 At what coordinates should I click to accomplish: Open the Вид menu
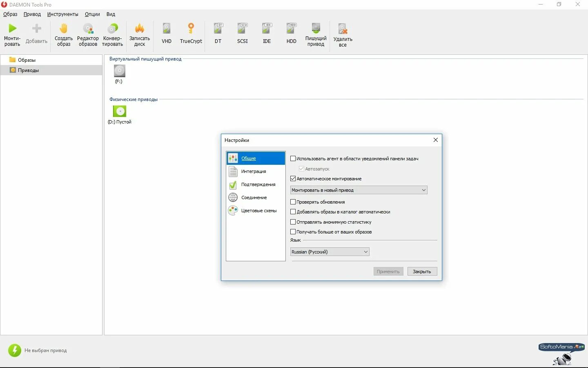[x=111, y=14]
